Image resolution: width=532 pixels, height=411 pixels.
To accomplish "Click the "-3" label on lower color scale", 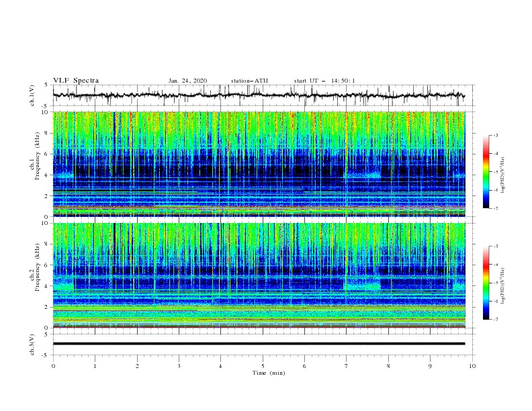I will [x=495, y=246].
